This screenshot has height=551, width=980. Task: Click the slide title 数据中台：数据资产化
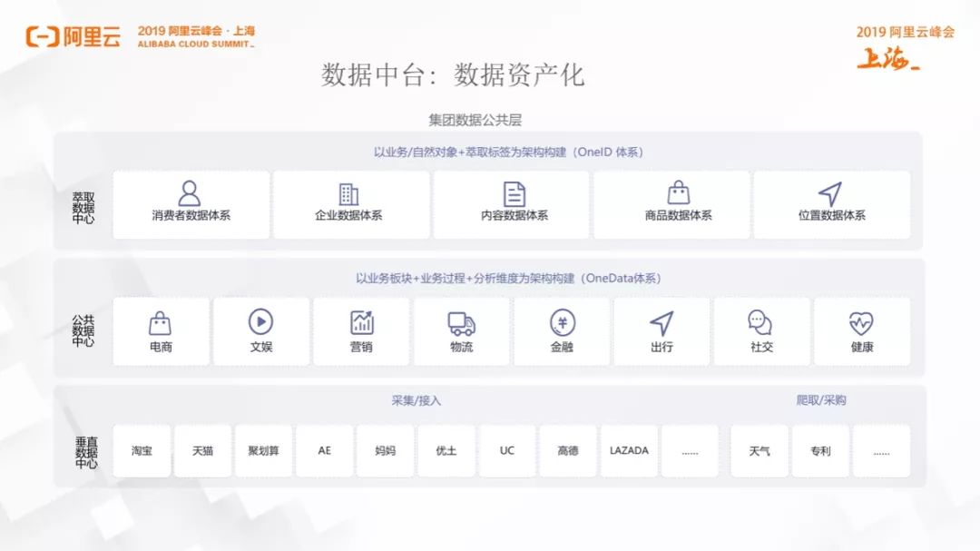[x=453, y=75]
